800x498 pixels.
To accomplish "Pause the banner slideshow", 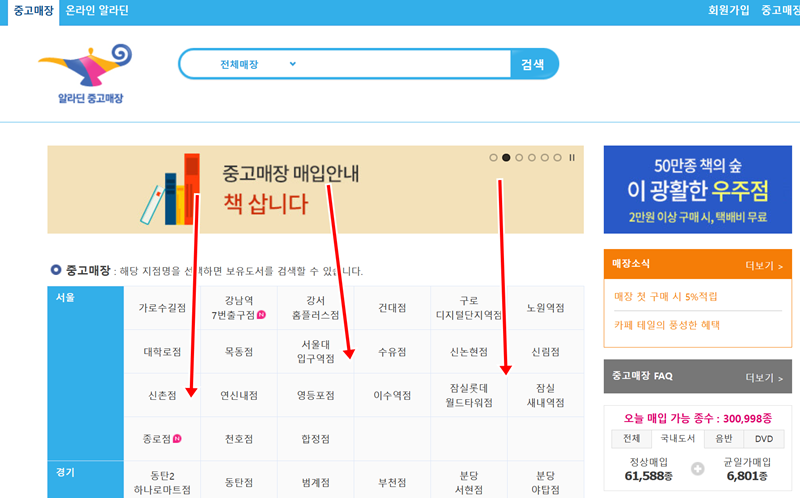I will tap(572, 158).
